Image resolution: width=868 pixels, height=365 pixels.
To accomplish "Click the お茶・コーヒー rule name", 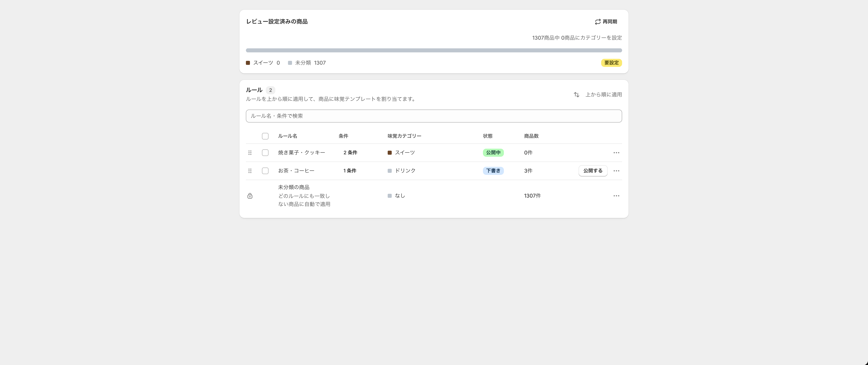I will 296,171.
